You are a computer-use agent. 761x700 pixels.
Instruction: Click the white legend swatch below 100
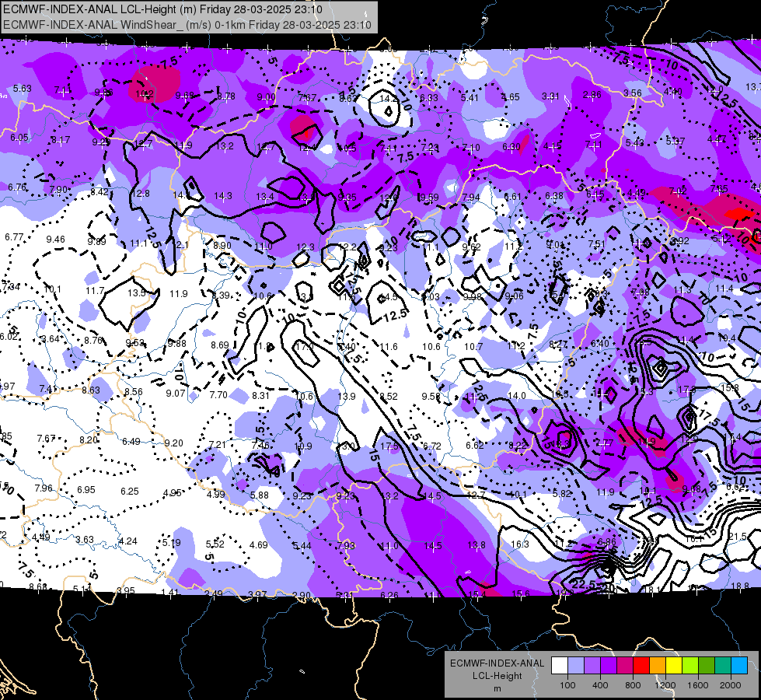click(560, 666)
